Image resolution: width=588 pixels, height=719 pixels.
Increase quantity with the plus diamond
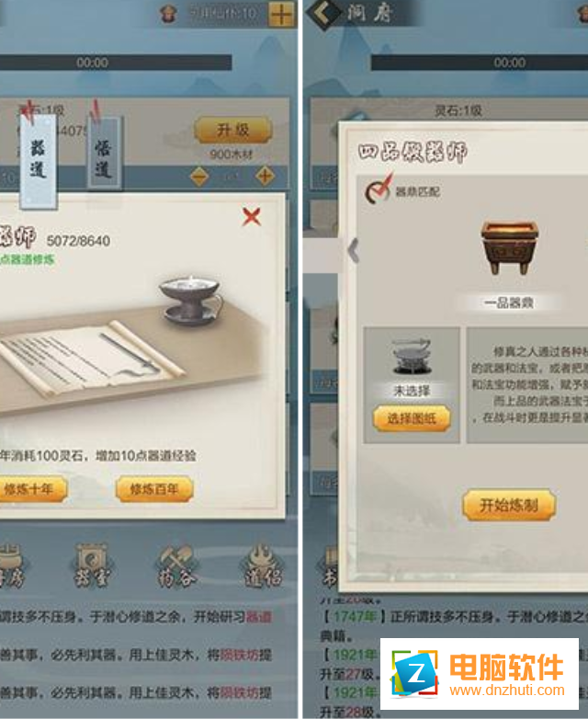tap(265, 176)
